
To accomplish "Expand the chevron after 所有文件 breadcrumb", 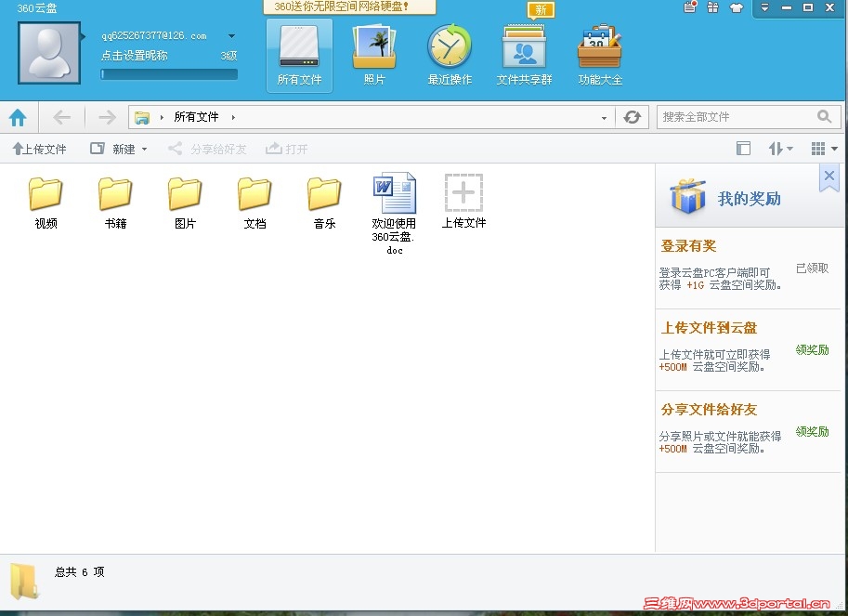I will pyautogui.click(x=233, y=117).
